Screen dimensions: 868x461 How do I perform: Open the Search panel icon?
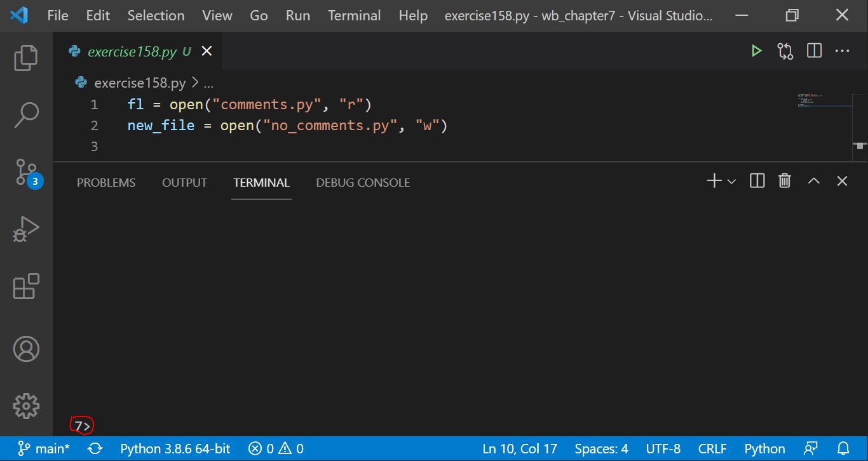(x=26, y=113)
